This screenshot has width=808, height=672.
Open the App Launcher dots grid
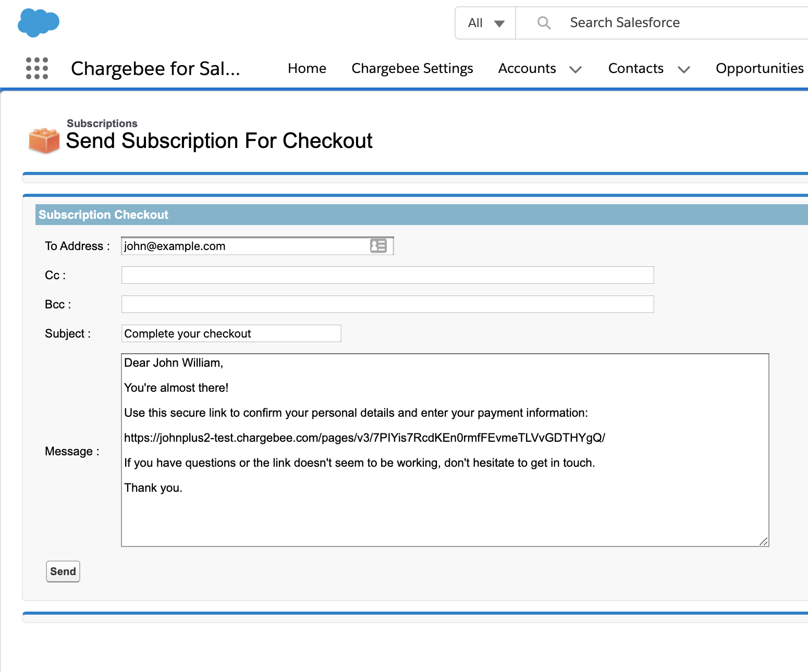pos(37,68)
